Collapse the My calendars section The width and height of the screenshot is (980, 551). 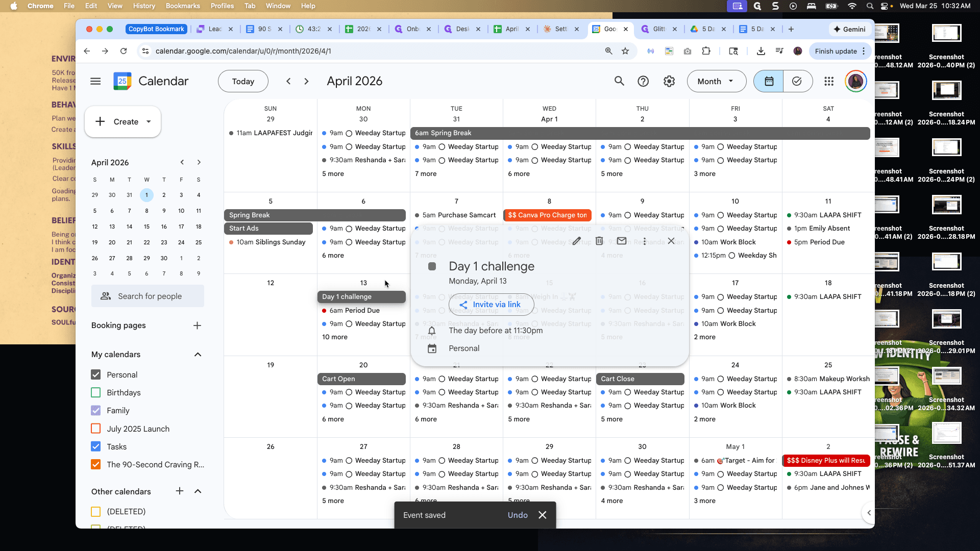click(198, 354)
